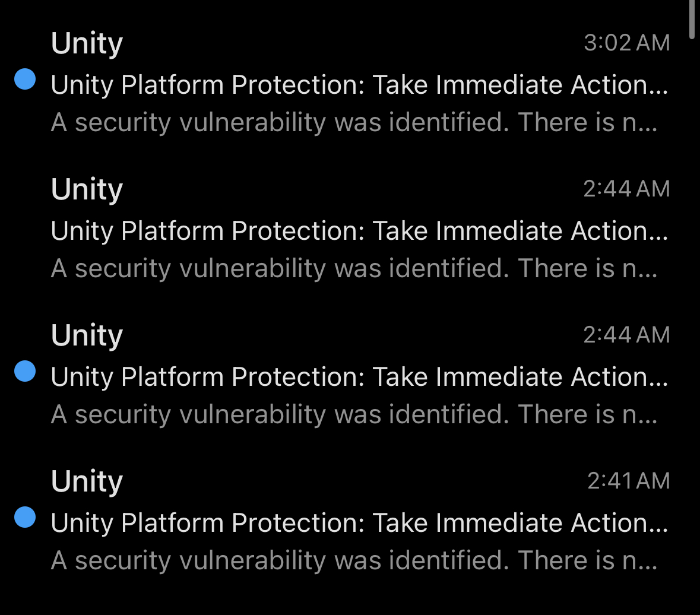This screenshot has width=700, height=615.
Task: Open the Unity email received at 3:02 AM by its sender name
Action: (87, 43)
